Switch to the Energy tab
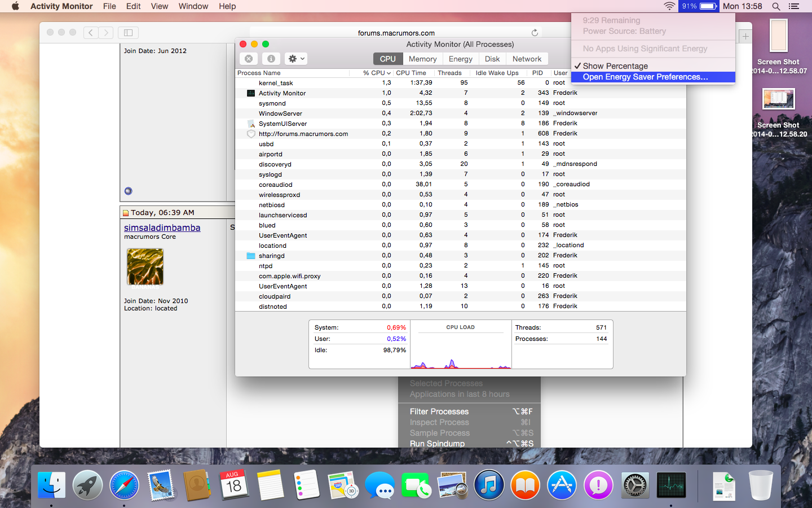Viewport: 812px width, 508px height. click(461, 59)
